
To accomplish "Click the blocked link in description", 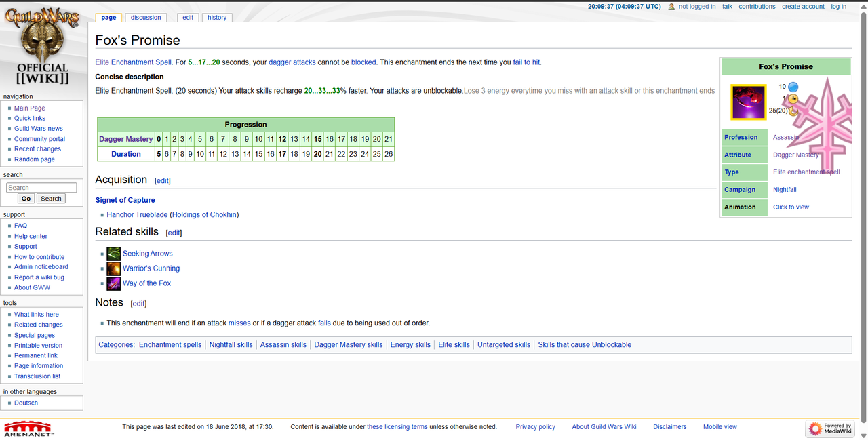I will tap(363, 62).
